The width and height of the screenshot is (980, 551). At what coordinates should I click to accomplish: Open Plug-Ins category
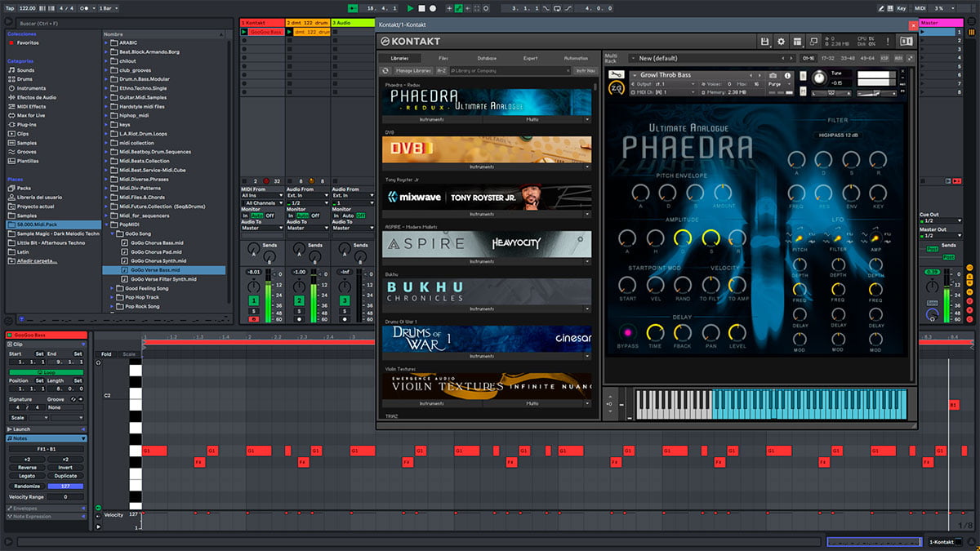(x=27, y=124)
